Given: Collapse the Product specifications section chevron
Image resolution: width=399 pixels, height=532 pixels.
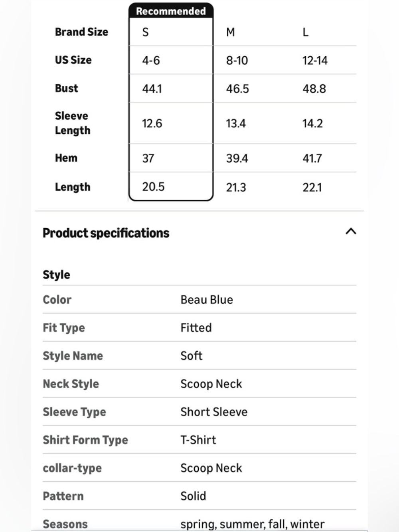Looking at the screenshot, I should [351, 231].
